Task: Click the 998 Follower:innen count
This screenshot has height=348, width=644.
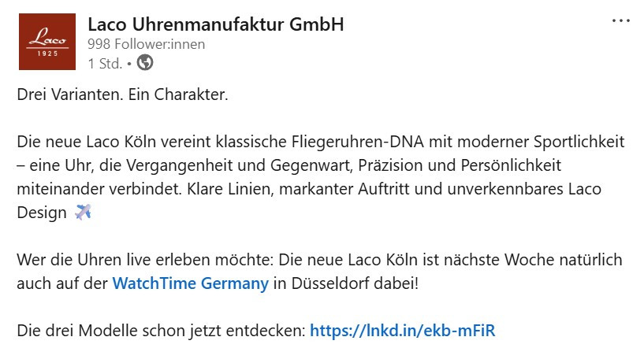Action: pyautogui.click(x=146, y=44)
